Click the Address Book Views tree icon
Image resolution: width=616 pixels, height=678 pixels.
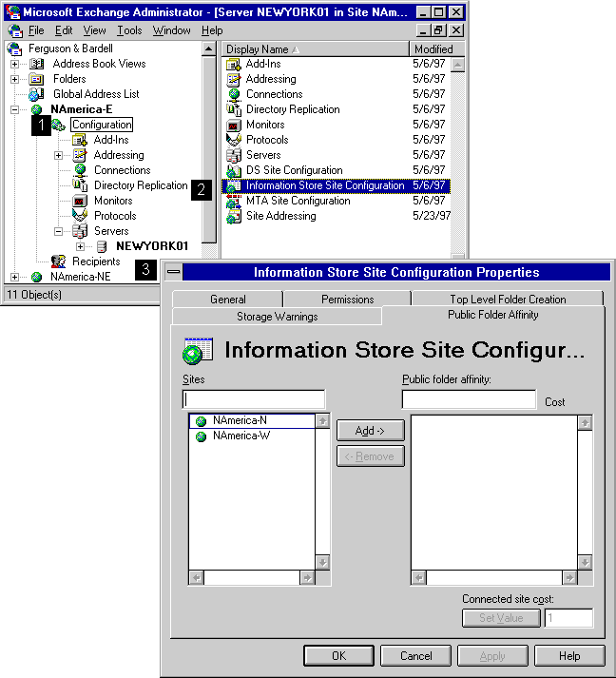point(36,64)
